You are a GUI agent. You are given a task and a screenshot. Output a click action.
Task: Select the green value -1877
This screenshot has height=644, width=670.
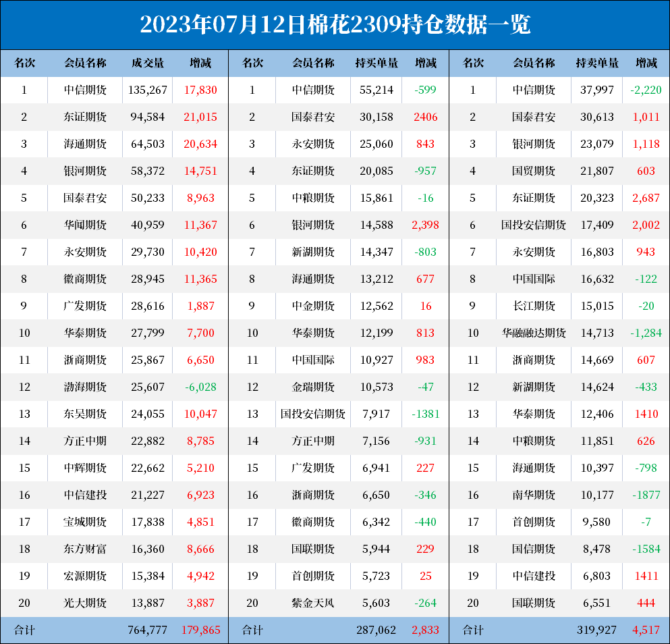(x=646, y=495)
